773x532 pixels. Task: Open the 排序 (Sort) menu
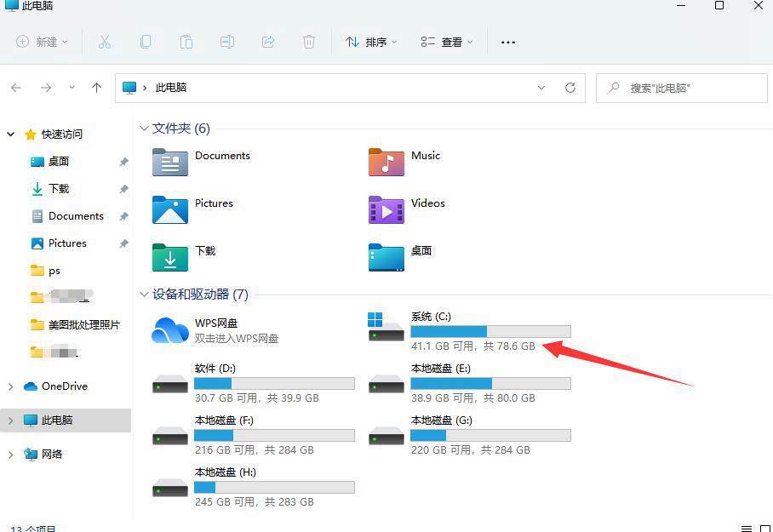pyautogui.click(x=370, y=41)
